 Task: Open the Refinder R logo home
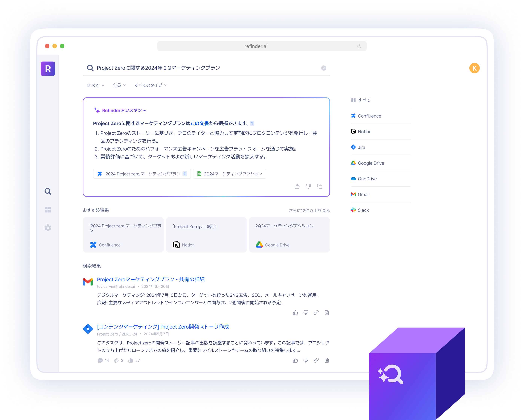48,69
